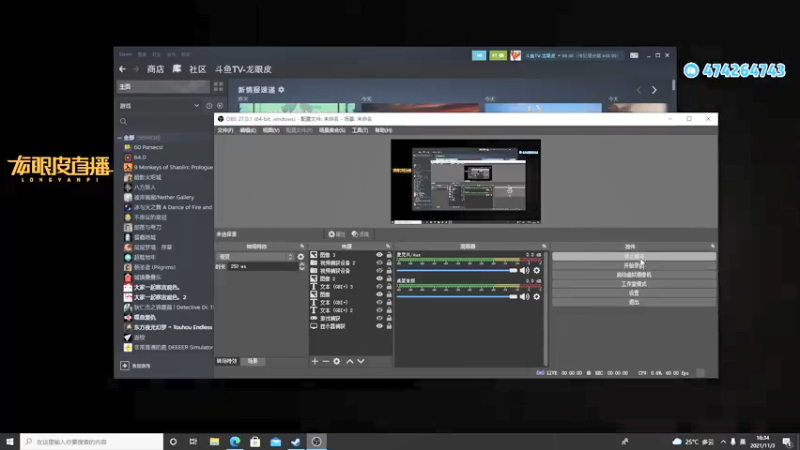800x450 pixels.
Task: Move the selected source up
Action: tap(349, 361)
